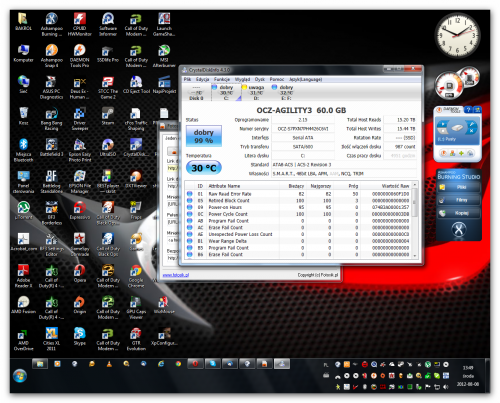The image size is (500, 403).
Task: Select the D: disk tab marked uwaga
Action: pyautogui.click(x=256, y=92)
